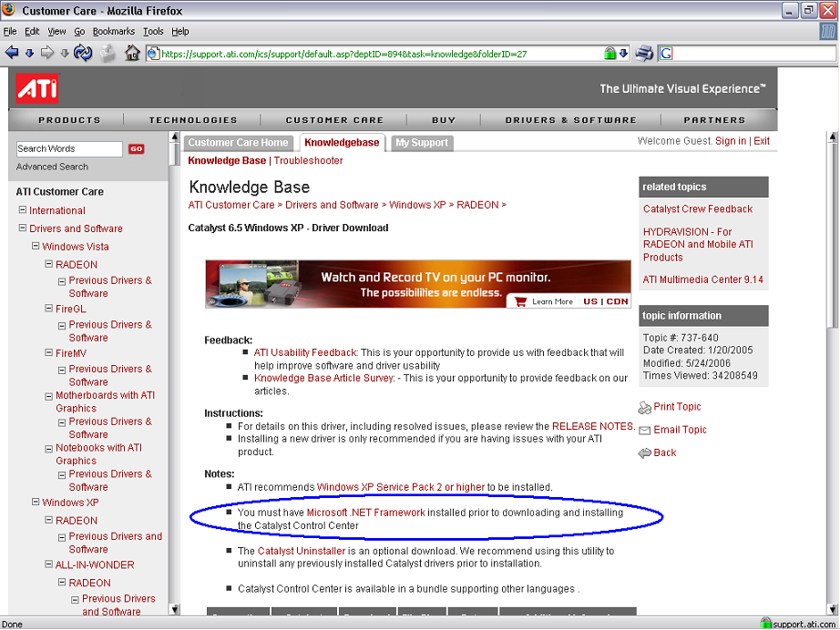Image resolution: width=840 pixels, height=630 pixels.
Task: Click the ATI logo
Action: click(37, 89)
